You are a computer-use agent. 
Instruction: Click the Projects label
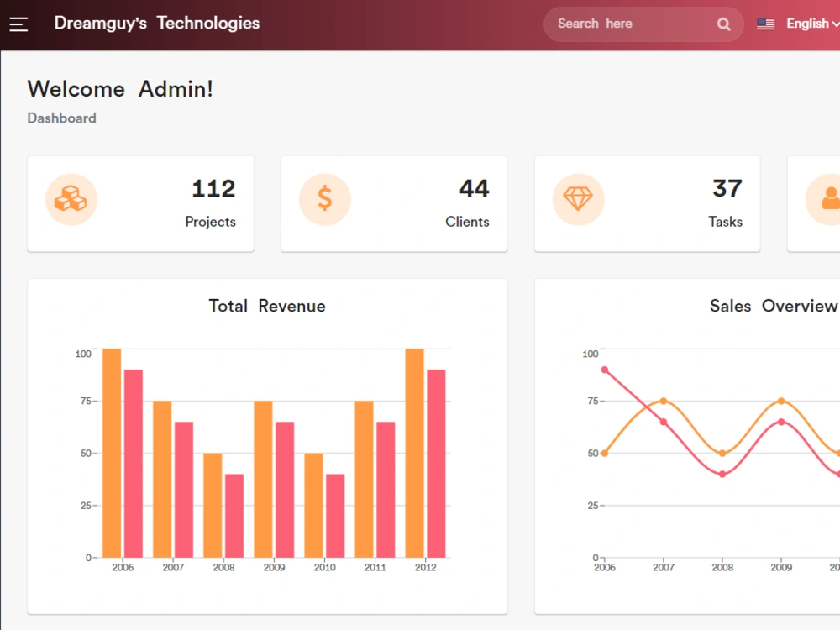pyautogui.click(x=211, y=222)
